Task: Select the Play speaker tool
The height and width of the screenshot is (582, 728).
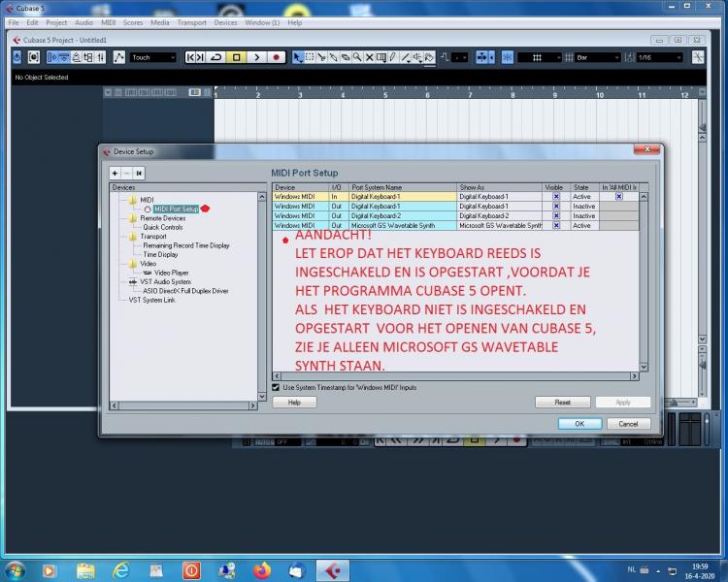Action: pyautogui.click(x=417, y=57)
